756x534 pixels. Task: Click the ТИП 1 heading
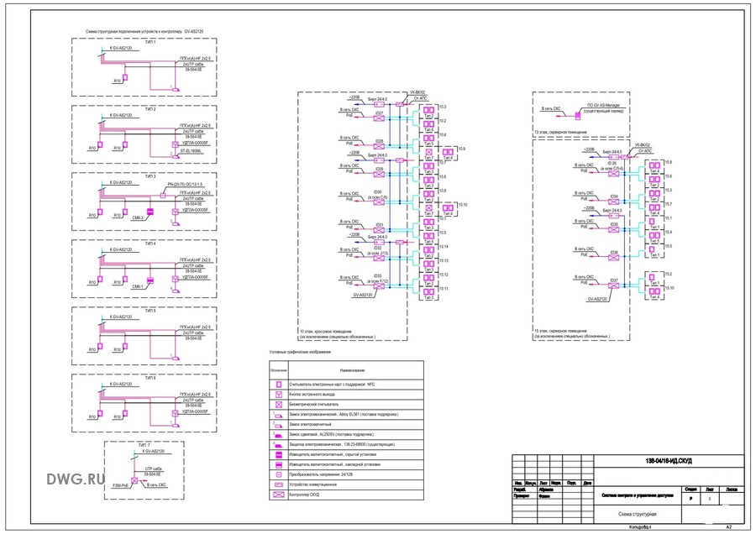click(x=150, y=43)
